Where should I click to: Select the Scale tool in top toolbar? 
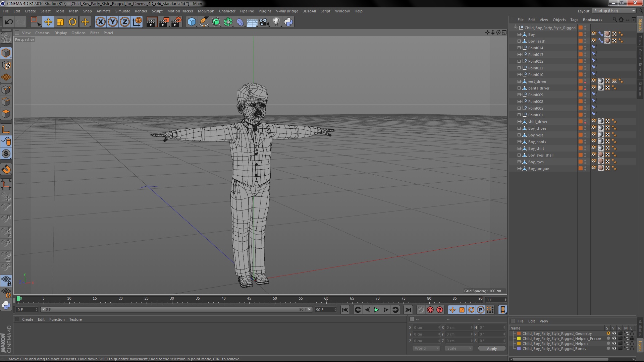pyautogui.click(x=60, y=22)
